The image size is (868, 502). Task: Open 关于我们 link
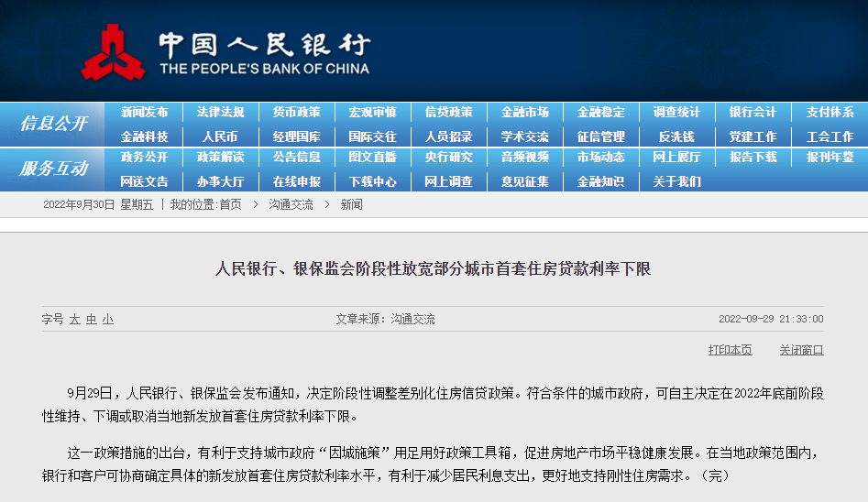click(x=676, y=181)
